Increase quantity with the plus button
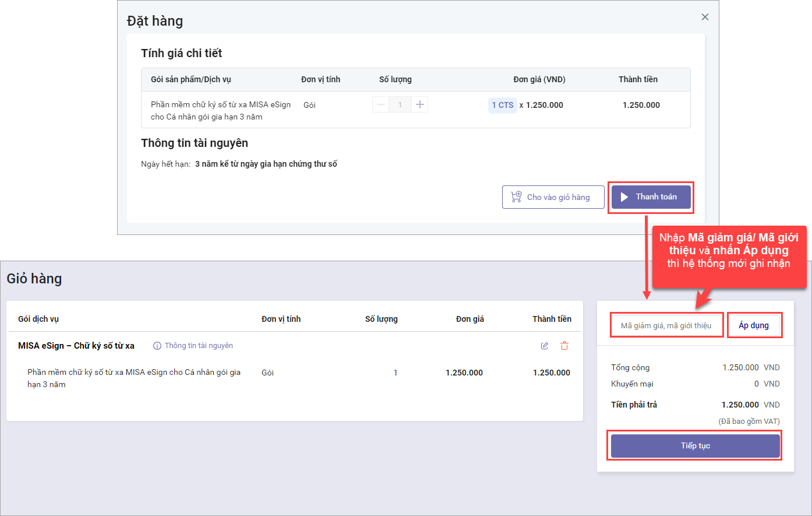 (419, 105)
